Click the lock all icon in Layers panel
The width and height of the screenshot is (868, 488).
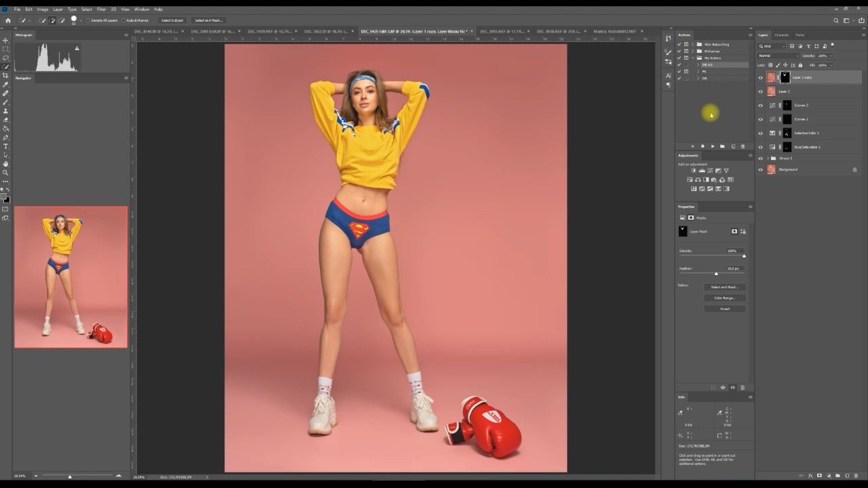801,65
